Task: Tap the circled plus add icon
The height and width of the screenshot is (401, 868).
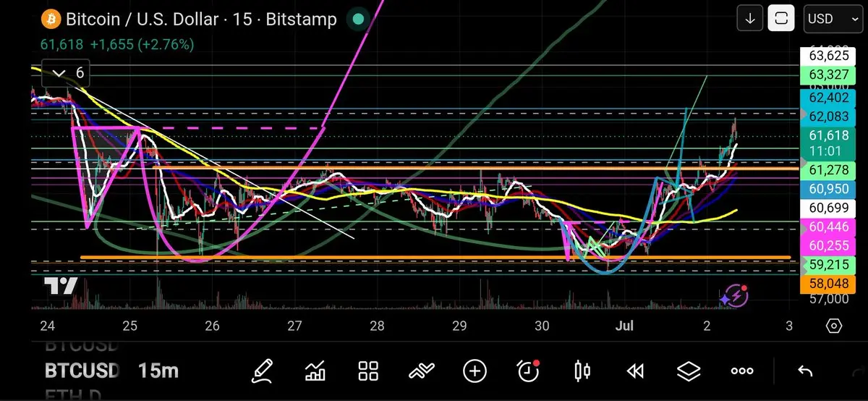Action: pos(475,371)
